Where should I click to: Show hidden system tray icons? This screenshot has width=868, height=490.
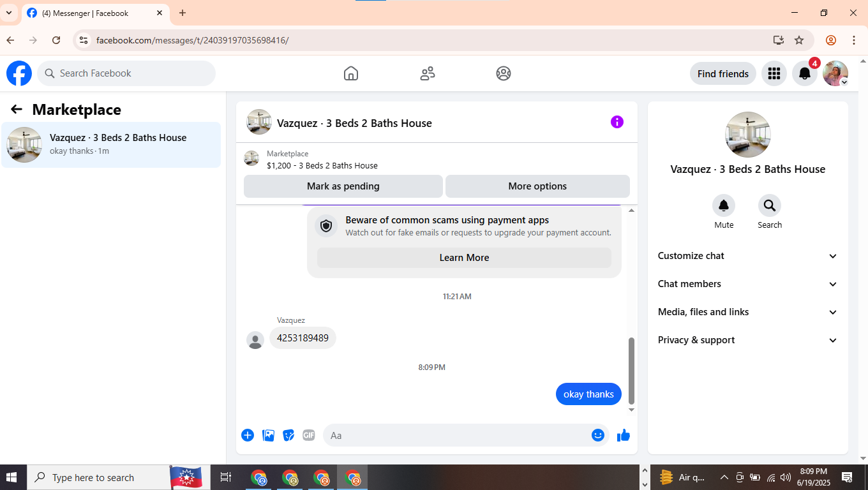point(724,477)
